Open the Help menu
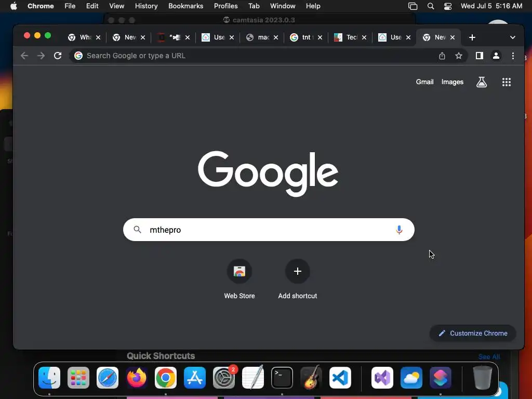532x399 pixels. (x=313, y=6)
